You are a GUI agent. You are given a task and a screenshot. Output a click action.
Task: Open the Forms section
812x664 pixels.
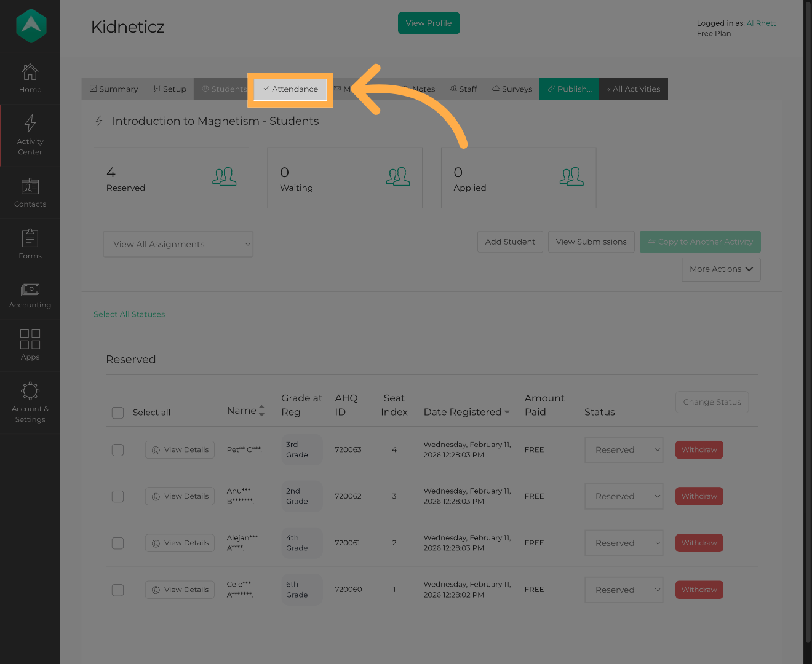(30, 244)
